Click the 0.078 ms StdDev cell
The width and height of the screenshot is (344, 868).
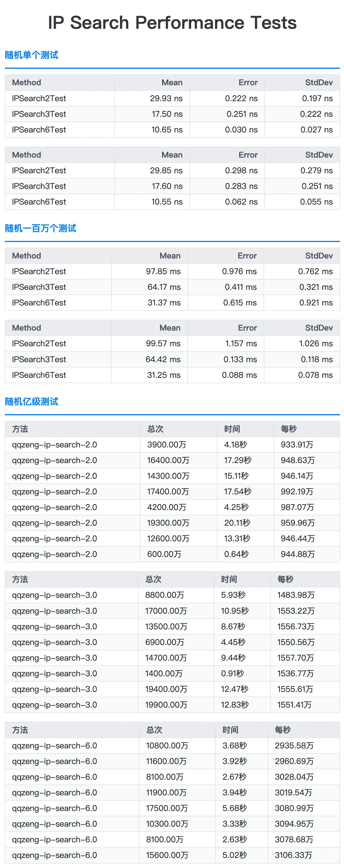(302, 375)
